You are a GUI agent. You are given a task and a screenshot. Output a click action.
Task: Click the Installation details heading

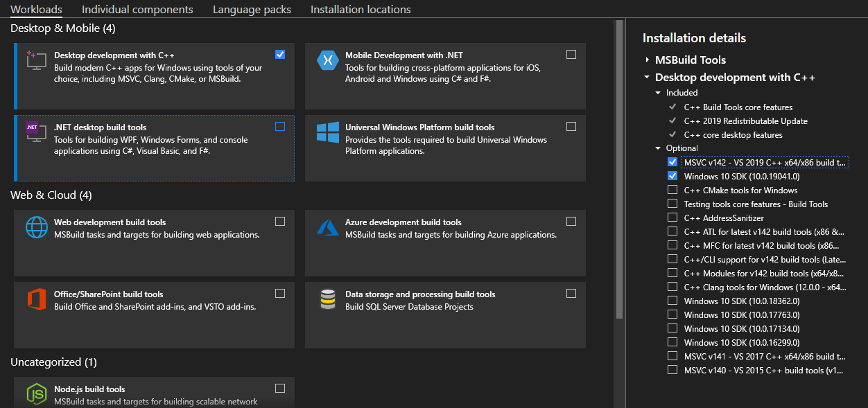695,38
